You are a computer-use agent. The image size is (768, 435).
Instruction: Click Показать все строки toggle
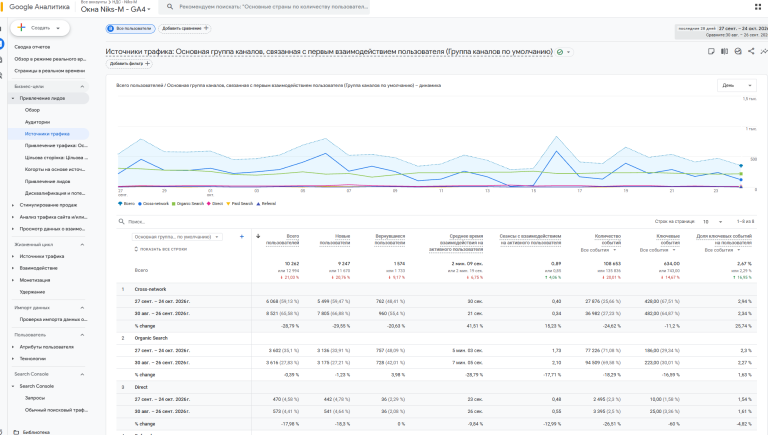tap(161, 249)
